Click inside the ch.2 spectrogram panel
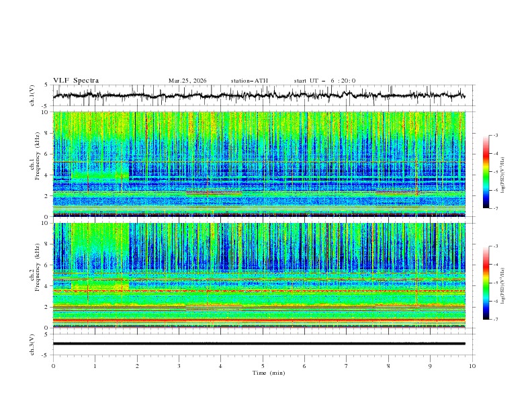This screenshot has width=532, height=411. pyautogui.click(x=262, y=275)
